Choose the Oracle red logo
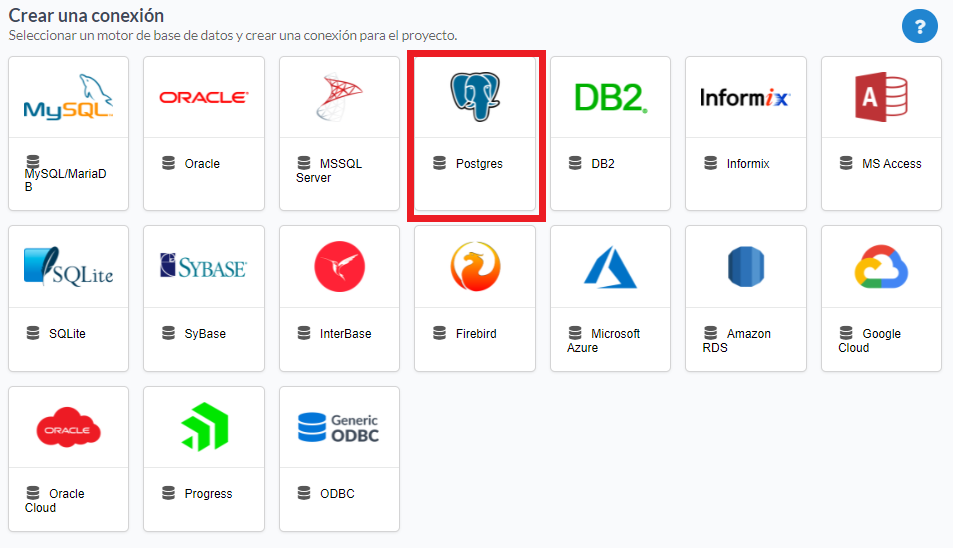 (x=204, y=97)
